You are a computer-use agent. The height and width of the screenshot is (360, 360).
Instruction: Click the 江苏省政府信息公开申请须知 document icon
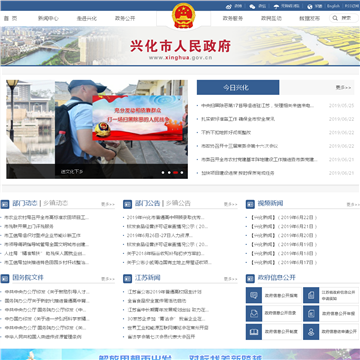pos(311,295)
